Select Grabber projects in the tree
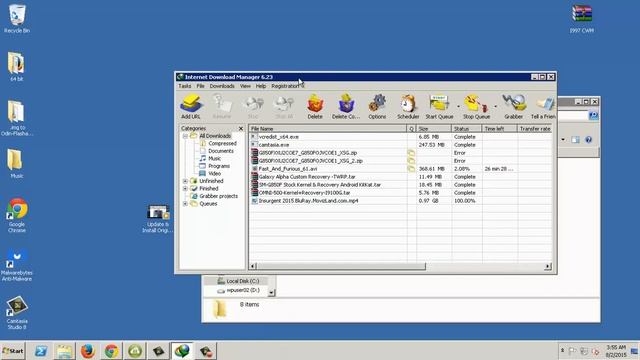The image size is (640, 360). coord(214,196)
